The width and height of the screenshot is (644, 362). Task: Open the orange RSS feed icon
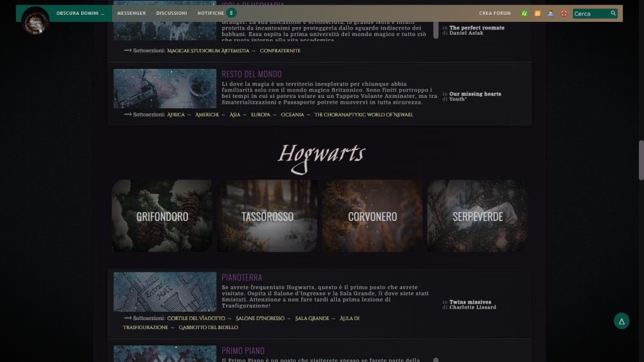(537, 14)
